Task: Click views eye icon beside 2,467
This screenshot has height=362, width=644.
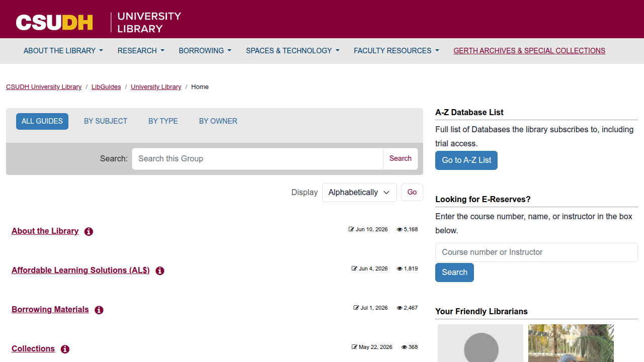Action: [x=399, y=308]
